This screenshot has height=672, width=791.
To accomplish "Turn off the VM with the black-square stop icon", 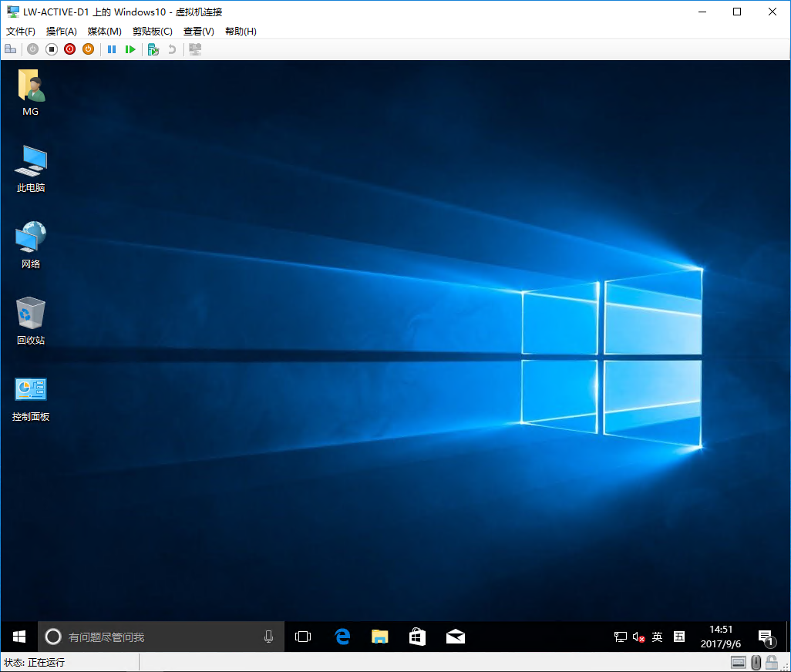I will (x=52, y=49).
